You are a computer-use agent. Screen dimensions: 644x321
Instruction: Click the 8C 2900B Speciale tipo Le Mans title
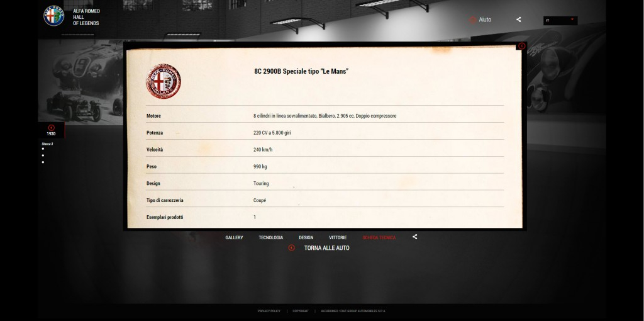point(301,71)
